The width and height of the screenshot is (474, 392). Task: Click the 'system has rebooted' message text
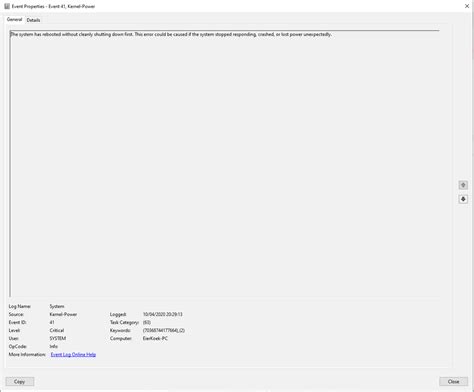click(x=171, y=34)
